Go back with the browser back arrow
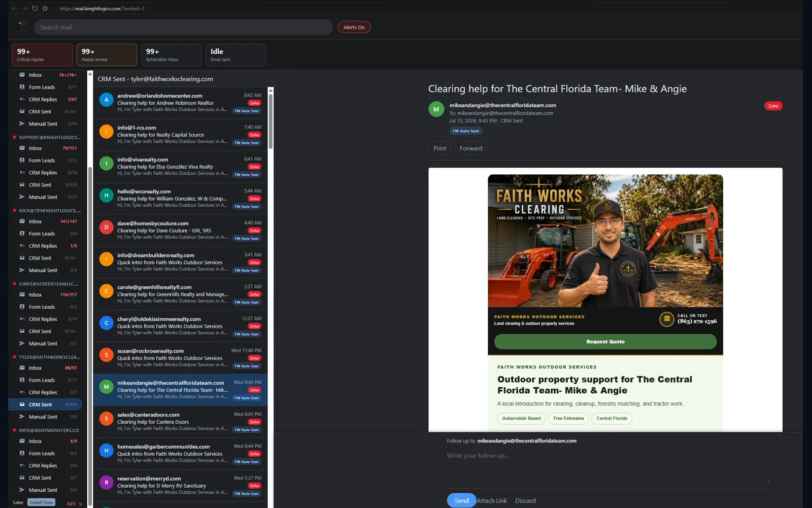Screen dimensions: 812x508 [x=14, y=8]
